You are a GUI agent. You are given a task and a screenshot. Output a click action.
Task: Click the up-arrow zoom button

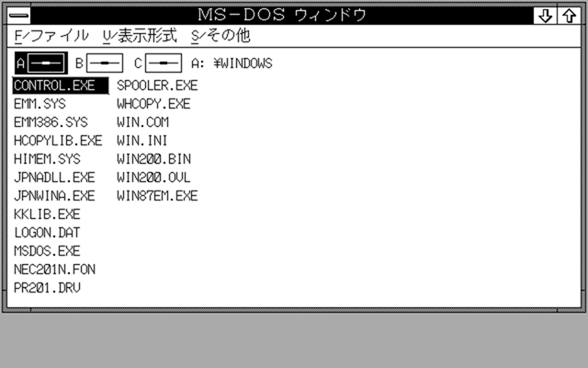coord(570,16)
